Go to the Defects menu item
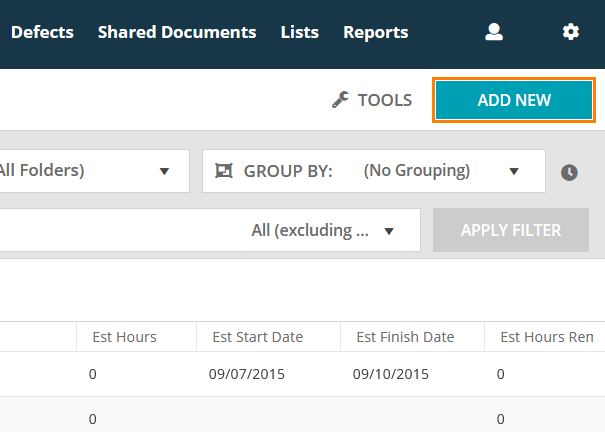The image size is (605, 432). [x=42, y=32]
